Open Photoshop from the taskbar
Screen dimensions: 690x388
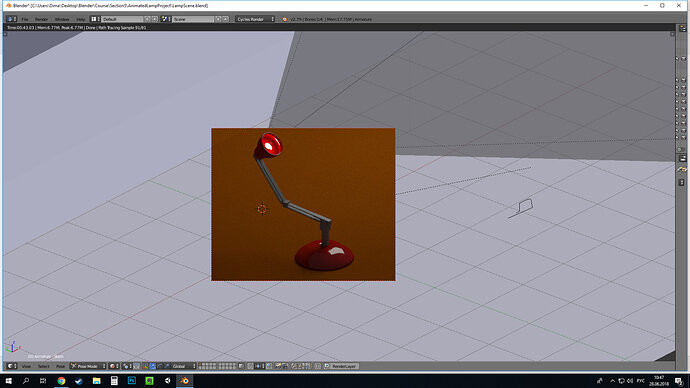point(132,381)
